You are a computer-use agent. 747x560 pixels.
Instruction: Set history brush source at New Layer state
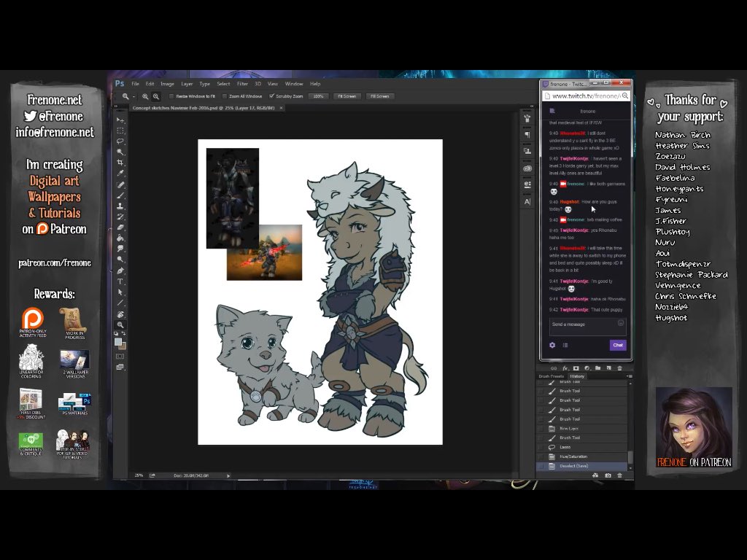coord(541,429)
